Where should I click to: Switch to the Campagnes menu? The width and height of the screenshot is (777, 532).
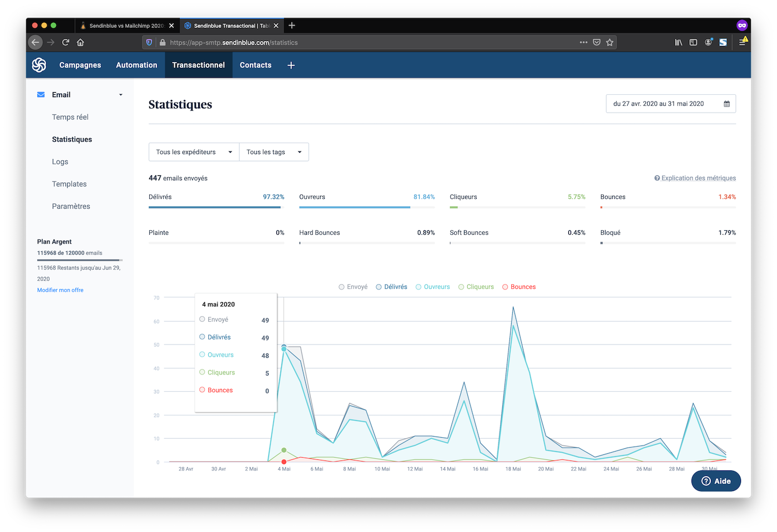80,65
